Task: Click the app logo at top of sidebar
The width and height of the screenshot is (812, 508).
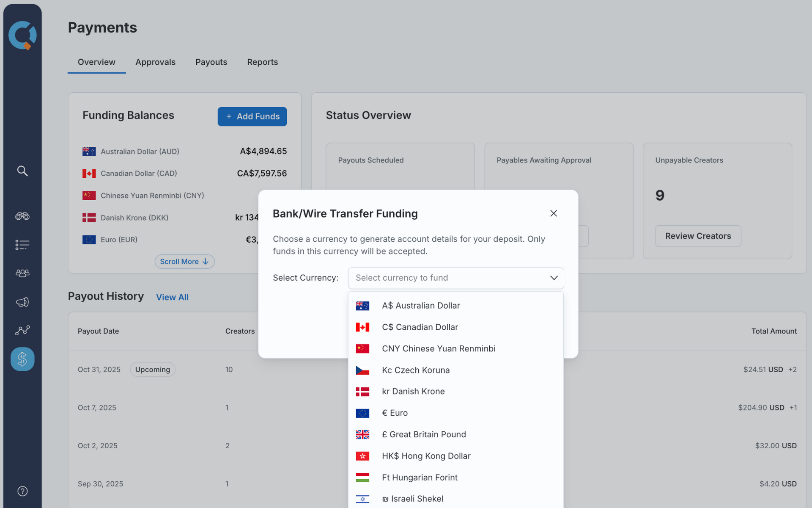Action: tap(22, 36)
